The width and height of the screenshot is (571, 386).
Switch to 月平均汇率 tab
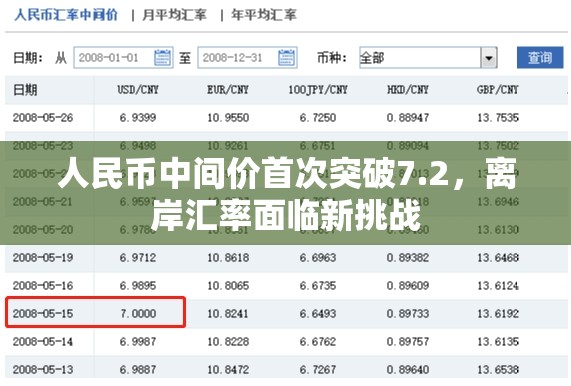coord(174,15)
